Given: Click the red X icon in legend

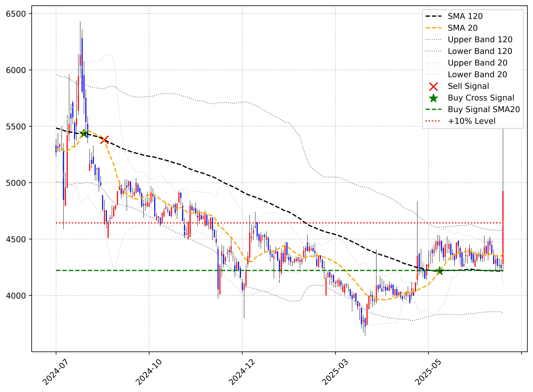Looking at the screenshot, I should point(433,87).
